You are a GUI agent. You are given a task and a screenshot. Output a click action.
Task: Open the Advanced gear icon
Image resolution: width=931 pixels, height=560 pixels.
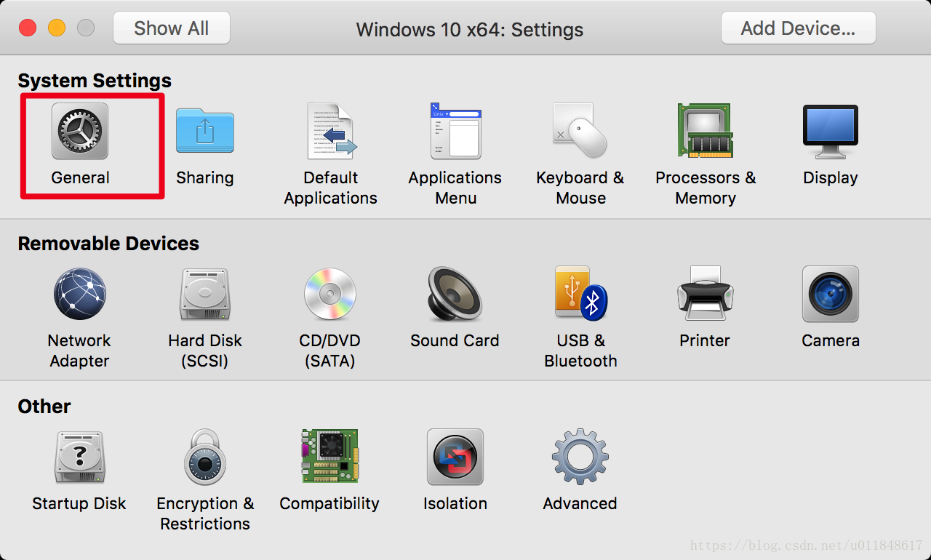[x=580, y=457]
